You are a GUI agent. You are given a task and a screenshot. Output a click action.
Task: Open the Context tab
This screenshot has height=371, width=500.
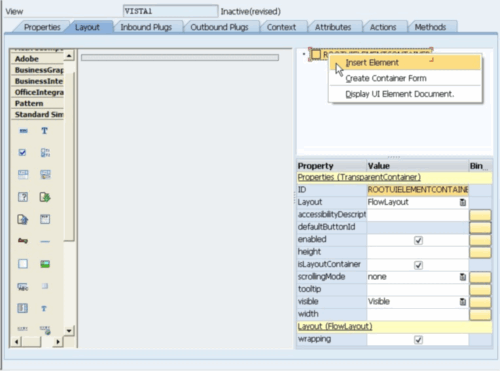click(281, 27)
